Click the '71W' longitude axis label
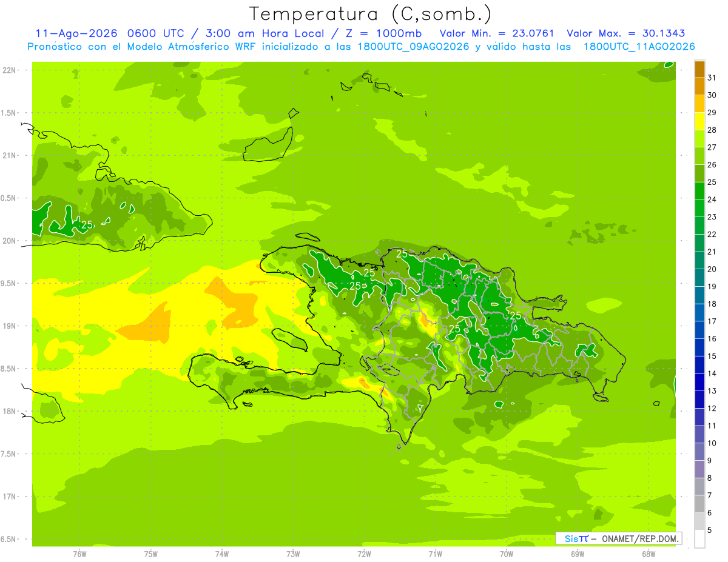The height and width of the screenshot is (562, 728). pyautogui.click(x=435, y=554)
